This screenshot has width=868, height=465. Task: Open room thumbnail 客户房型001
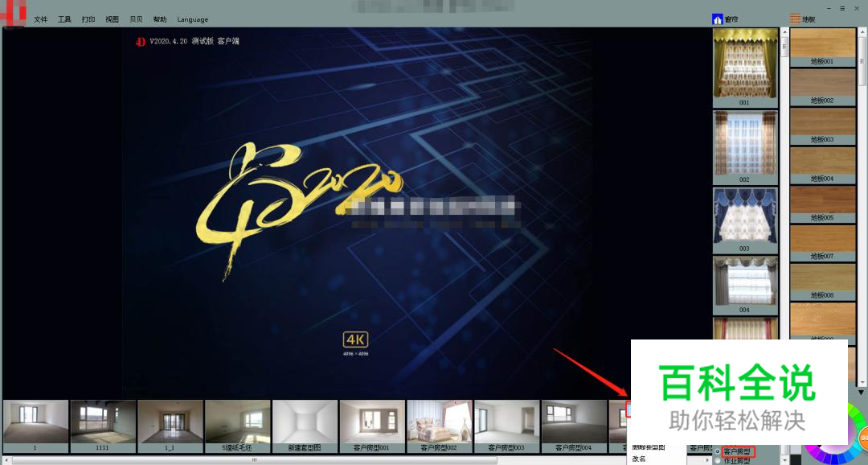pyautogui.click(x=372, y=426)
